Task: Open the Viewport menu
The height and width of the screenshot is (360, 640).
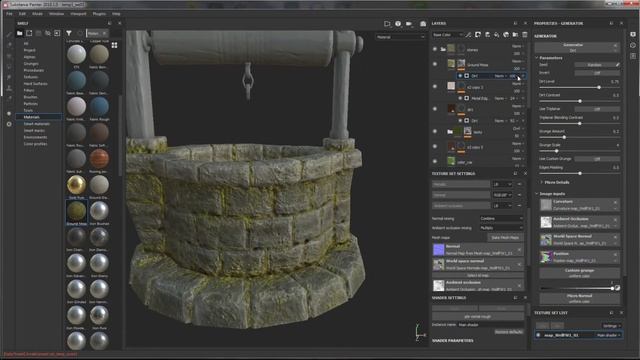Action: pyautogui.click(x=78, y=13)
